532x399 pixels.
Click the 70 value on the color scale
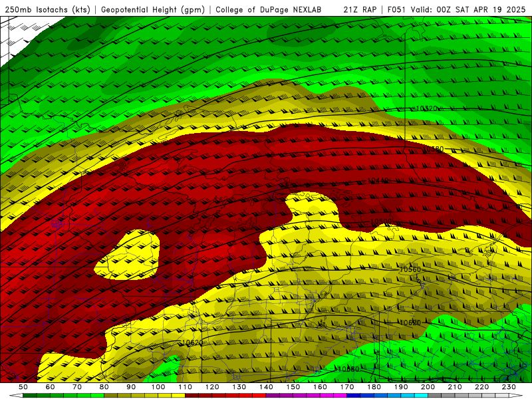(x=77, y=387)
